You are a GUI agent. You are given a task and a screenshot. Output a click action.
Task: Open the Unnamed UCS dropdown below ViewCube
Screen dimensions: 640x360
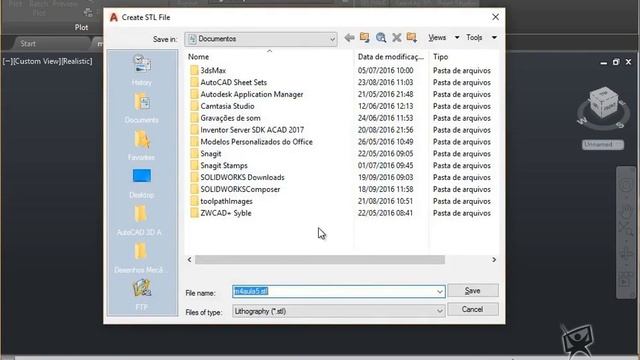pos(602,144)
